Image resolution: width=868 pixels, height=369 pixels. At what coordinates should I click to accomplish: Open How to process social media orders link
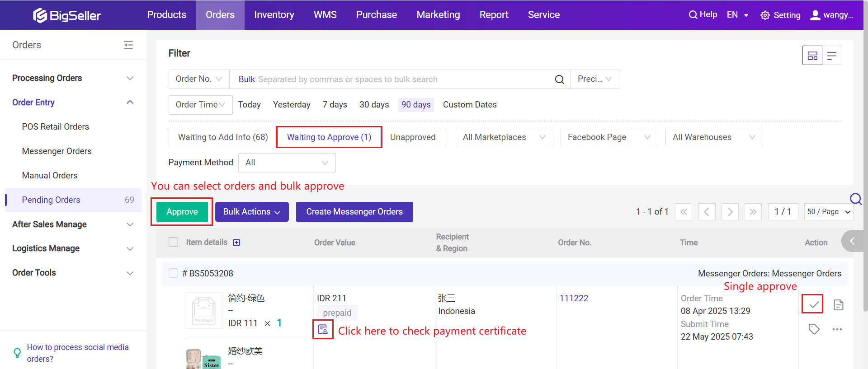[x=78, y=353]
